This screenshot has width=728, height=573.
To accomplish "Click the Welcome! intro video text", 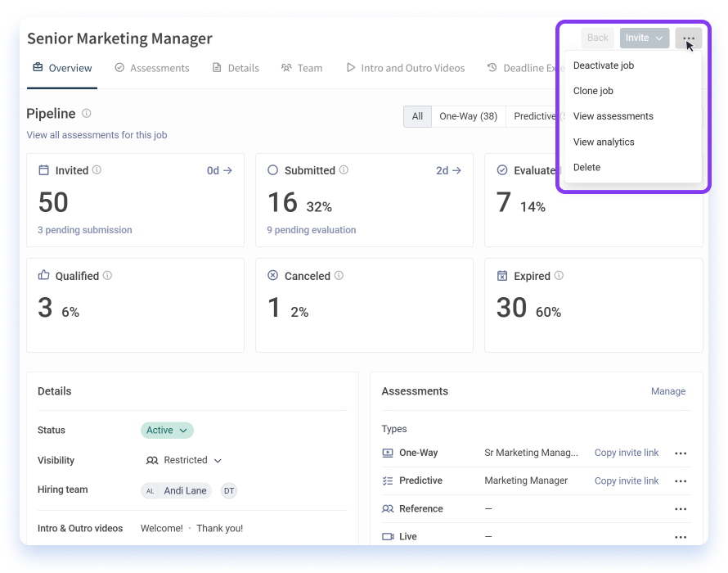I will tap(162, 528).
